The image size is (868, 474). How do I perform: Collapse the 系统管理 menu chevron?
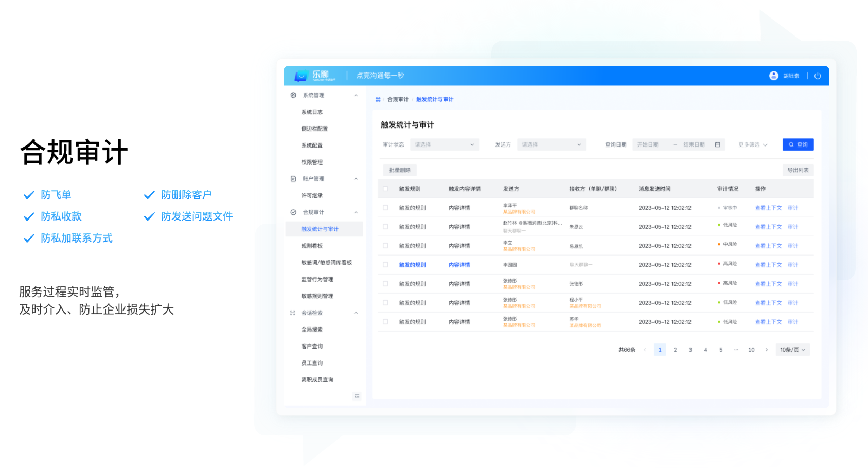[x=356, y=95]
